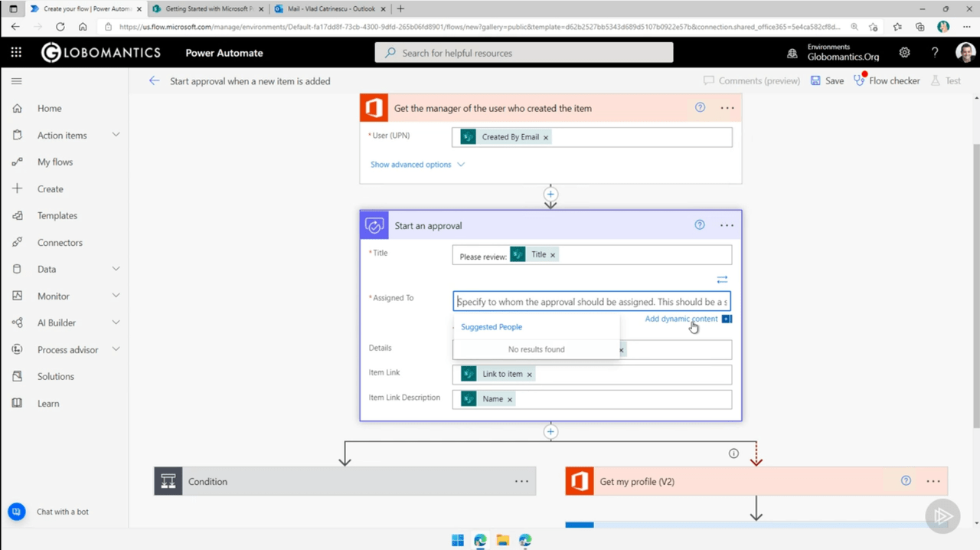Open the help question mark in header
Screen dimensions: 980x550
coord(935,53)
